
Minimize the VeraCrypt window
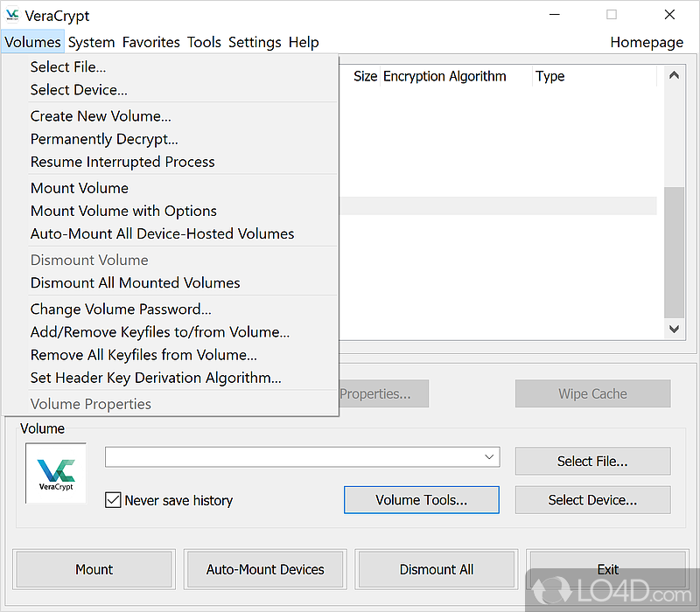pos(554,15)
